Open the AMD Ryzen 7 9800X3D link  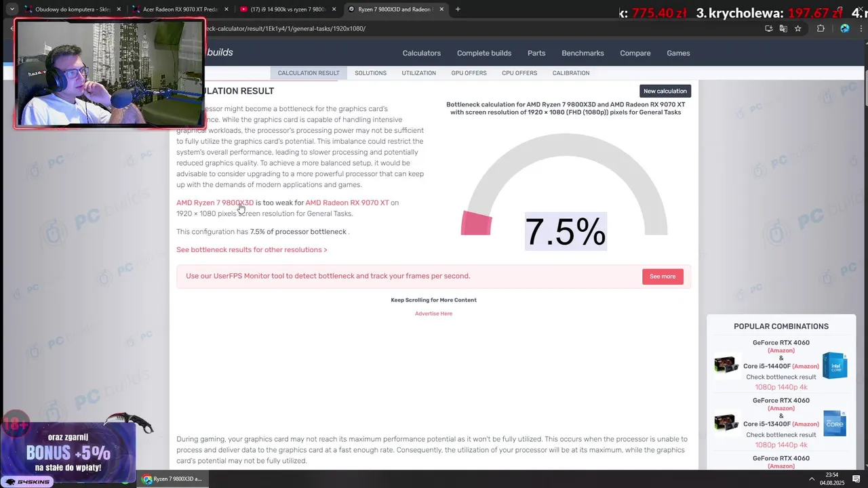215,203
